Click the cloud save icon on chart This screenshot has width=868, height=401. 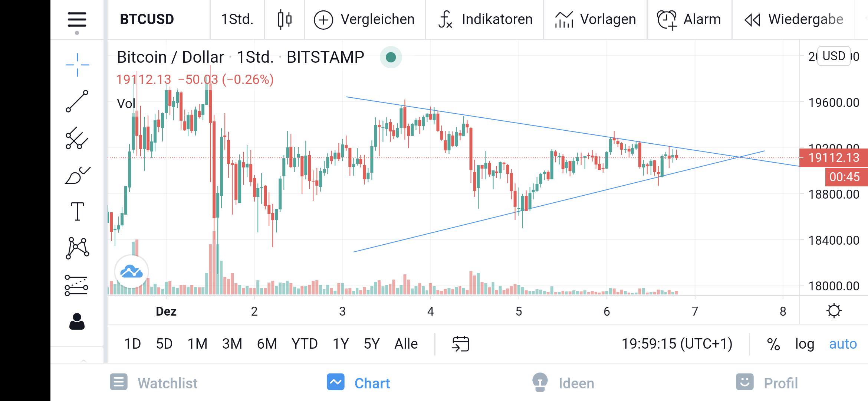(x=132, y=272)
